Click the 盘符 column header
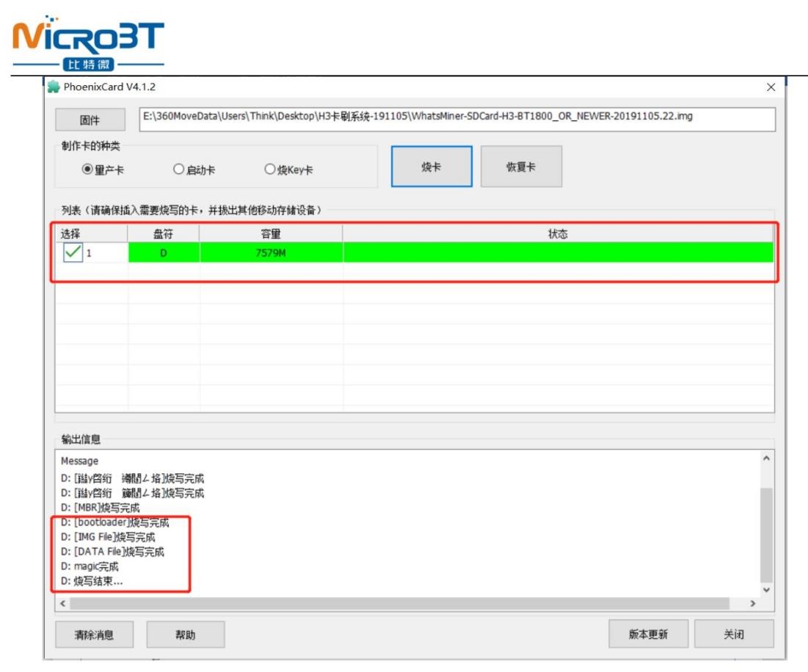Image resolution: width=808 pixels, height=672 pixels. [163, 234]
